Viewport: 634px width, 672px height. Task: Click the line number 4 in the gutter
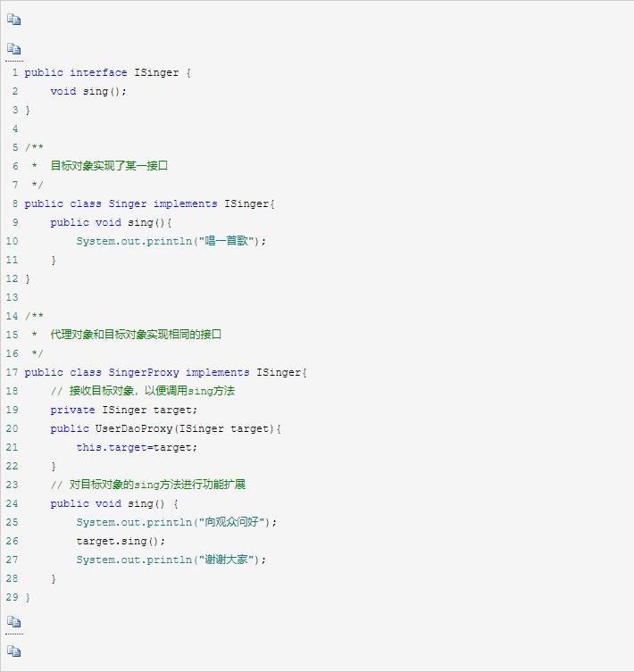15,129
